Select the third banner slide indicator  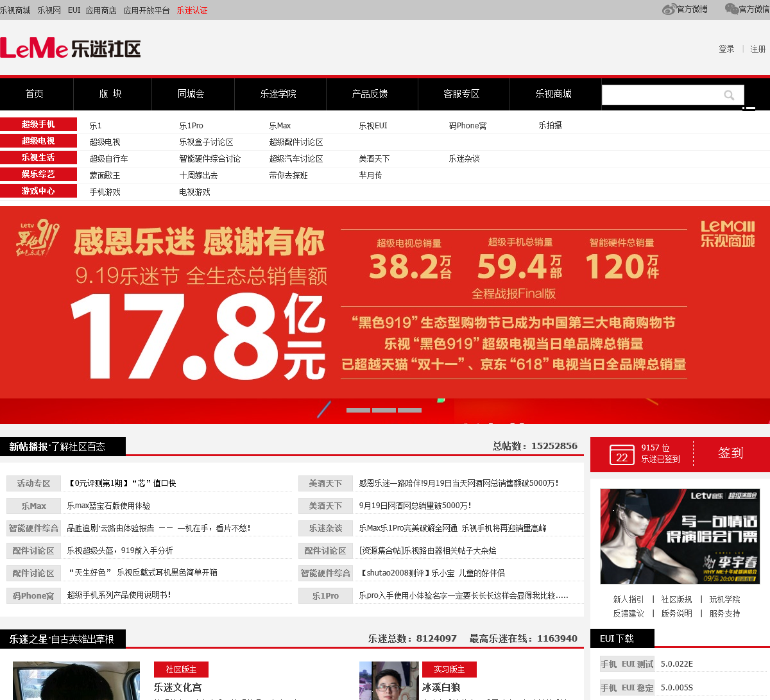click(x=409, y=410)
